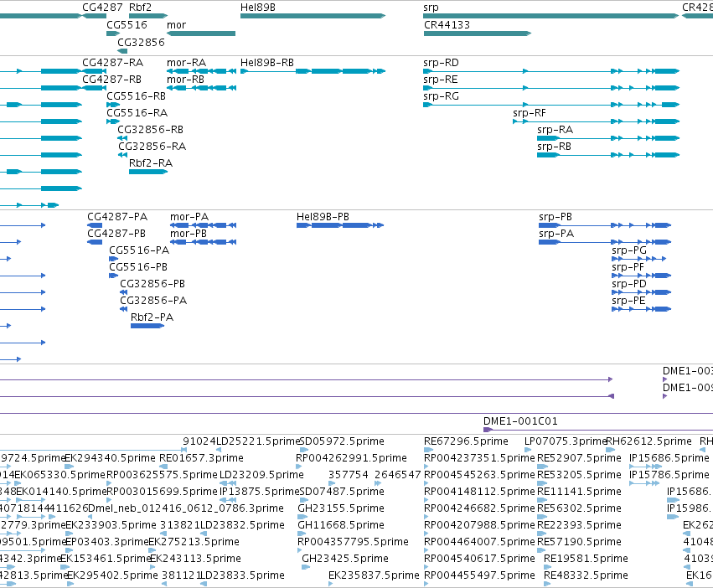Select the srp-RE transcript
The image size is (713, 588).
(x=551, y=88)
